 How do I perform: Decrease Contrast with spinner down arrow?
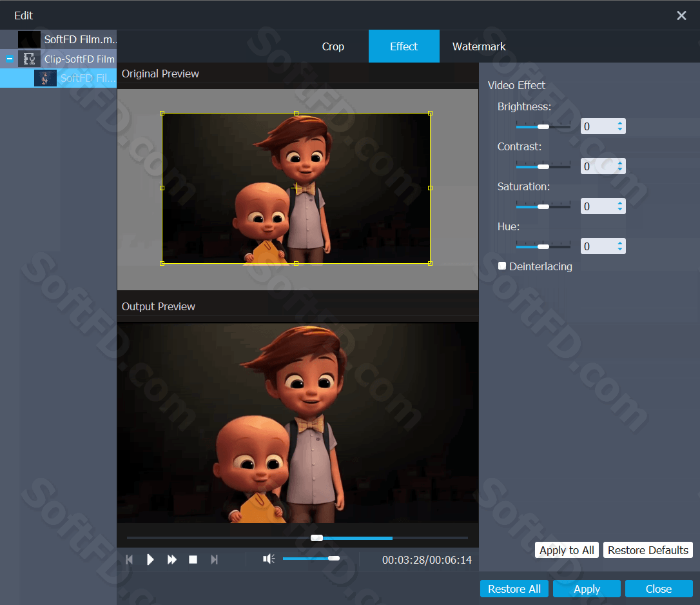(x=620, y=170)
